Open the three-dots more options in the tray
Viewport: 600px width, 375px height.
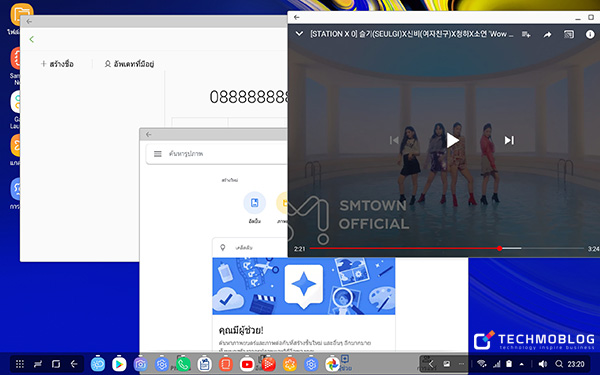click(x=461, y=364)
